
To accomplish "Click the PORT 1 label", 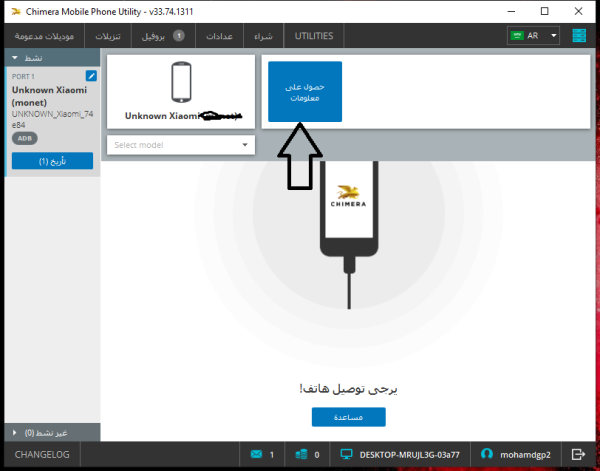I will (23, 77).
